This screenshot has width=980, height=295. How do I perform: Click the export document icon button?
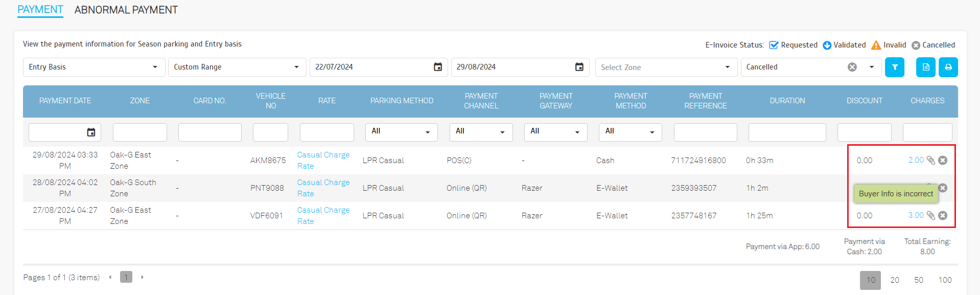(x=925, y=67)
